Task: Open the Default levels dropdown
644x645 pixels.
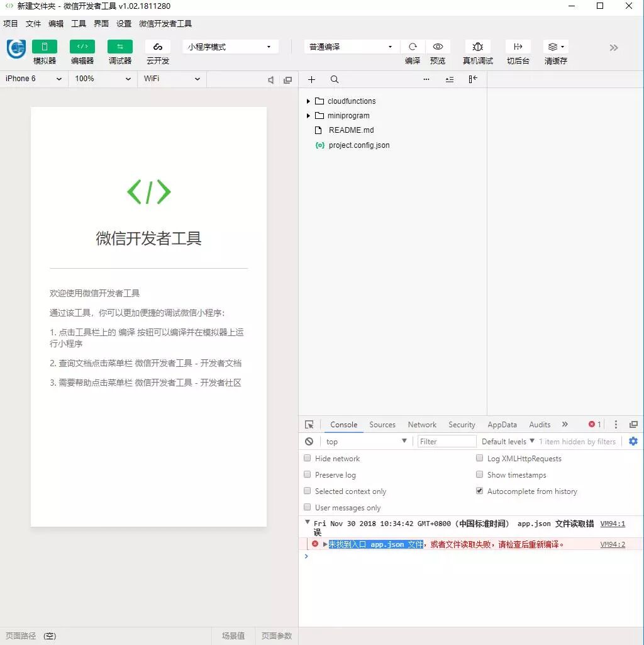Action: [508, 441]
